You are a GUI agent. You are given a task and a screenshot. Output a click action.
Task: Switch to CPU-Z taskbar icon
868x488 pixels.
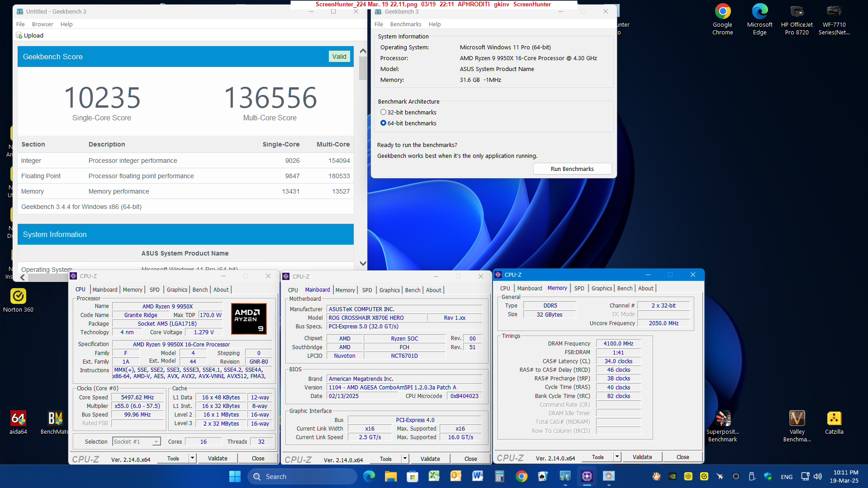(587, 476)
